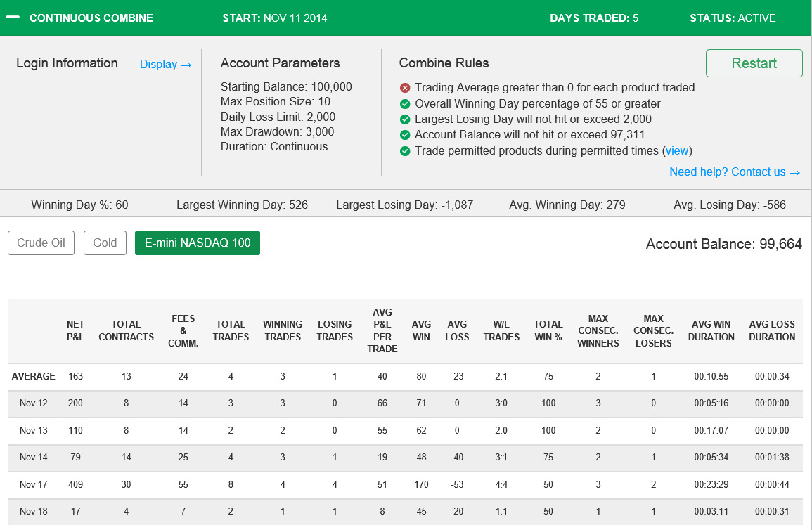Click the FEES & COMM. column header
The height and width of the screenshot is (530, 812).
click(x=183, y=331)
